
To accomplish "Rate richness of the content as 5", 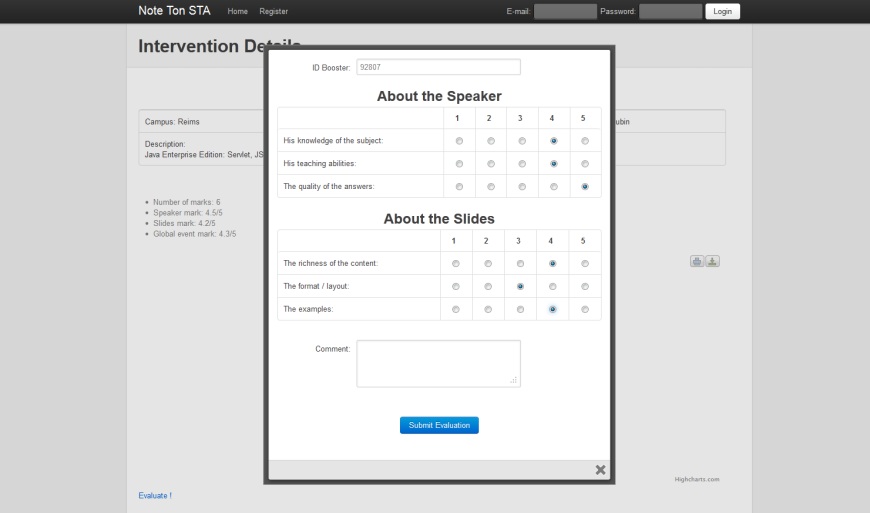I will click(x=585, y=263).
